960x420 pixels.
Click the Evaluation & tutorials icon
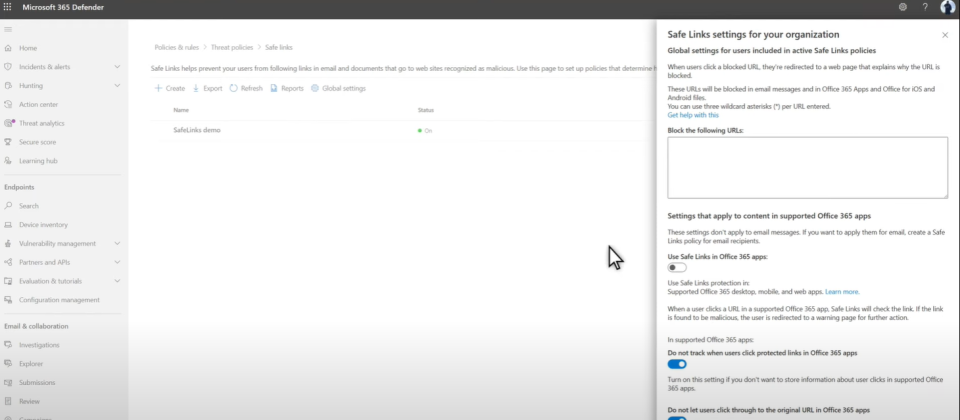pos(8,281)
